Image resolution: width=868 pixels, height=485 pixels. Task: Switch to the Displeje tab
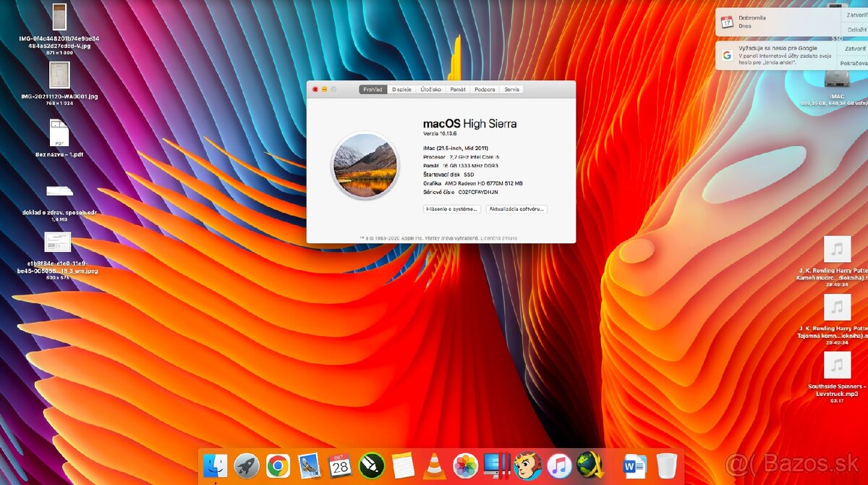401,90
